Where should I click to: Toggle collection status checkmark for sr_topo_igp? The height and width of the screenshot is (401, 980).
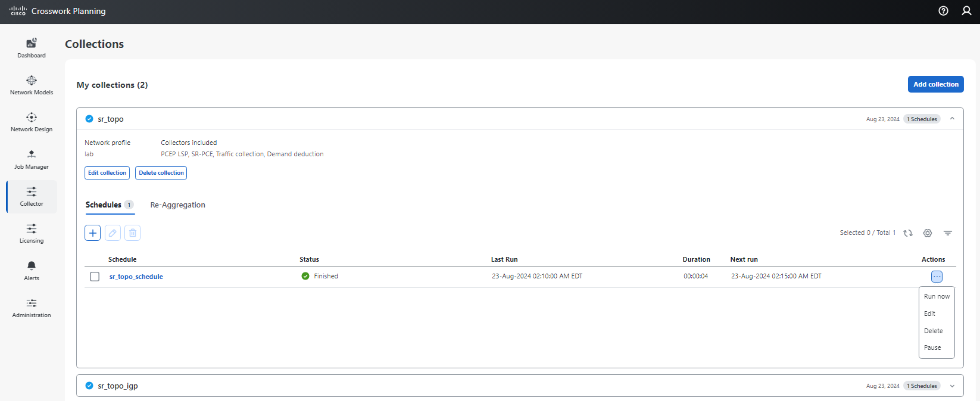[91, 386]
